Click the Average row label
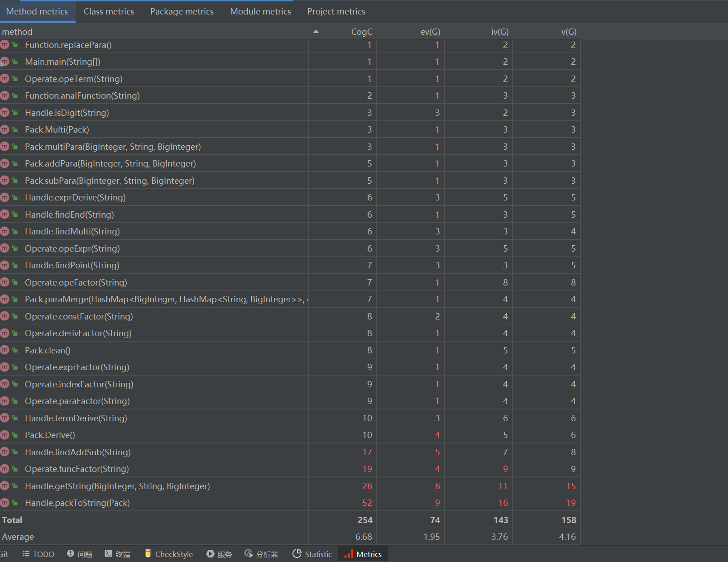This screenshot has height=562, width=728. pyautogui.click(x=18, y=537)
